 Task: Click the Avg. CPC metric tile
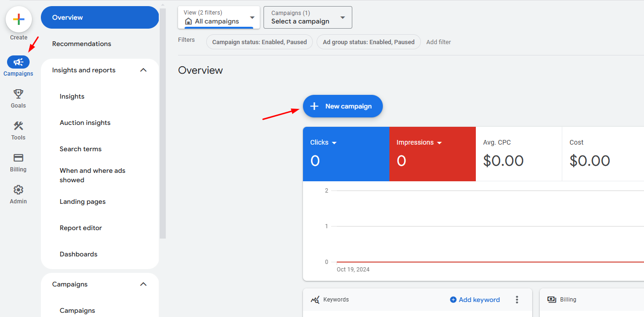[519, 154]
